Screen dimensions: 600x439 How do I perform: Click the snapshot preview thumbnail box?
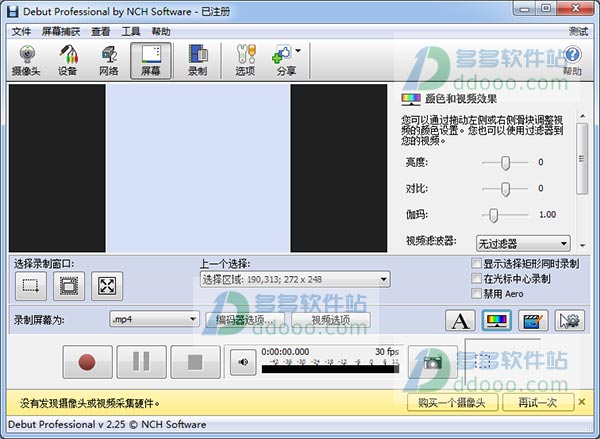point(502,361)
